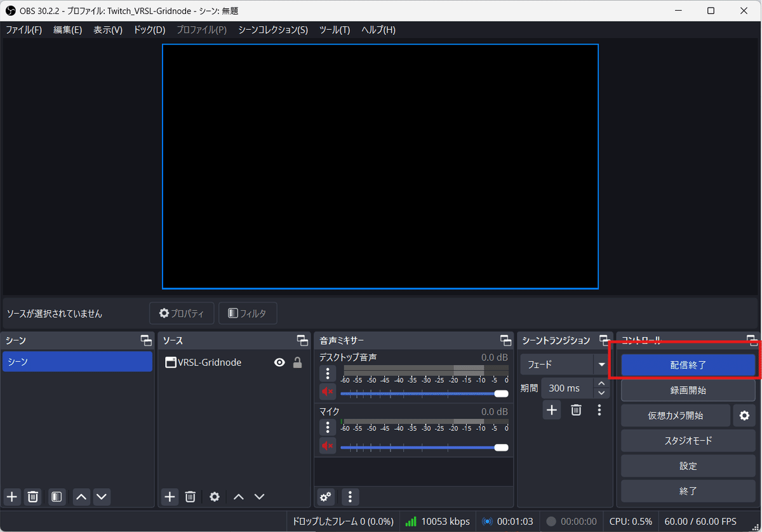Open source properties gear in Sources panel
Image resolution: width=762 pixels, height=532 pixels.
tap(215, 496)
